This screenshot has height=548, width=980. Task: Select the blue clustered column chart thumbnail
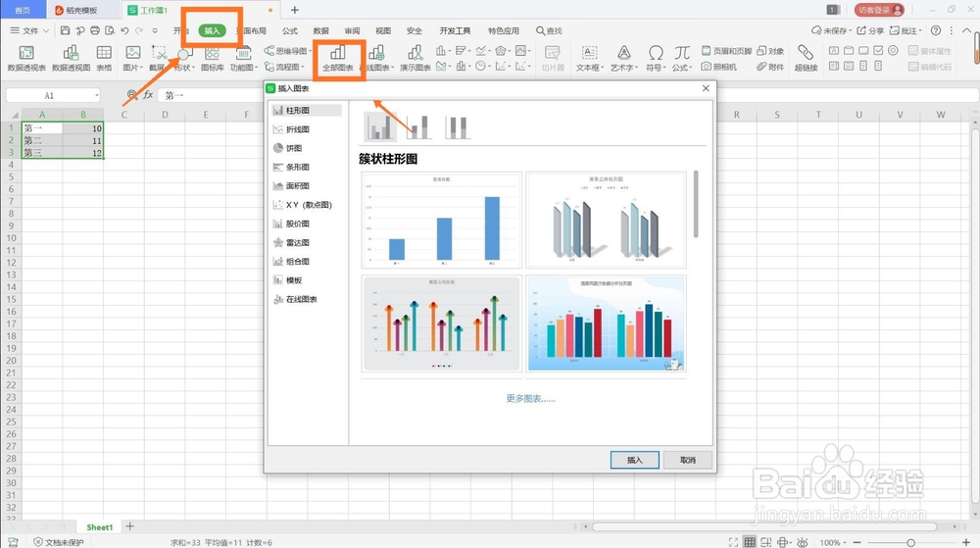(441, 220)
